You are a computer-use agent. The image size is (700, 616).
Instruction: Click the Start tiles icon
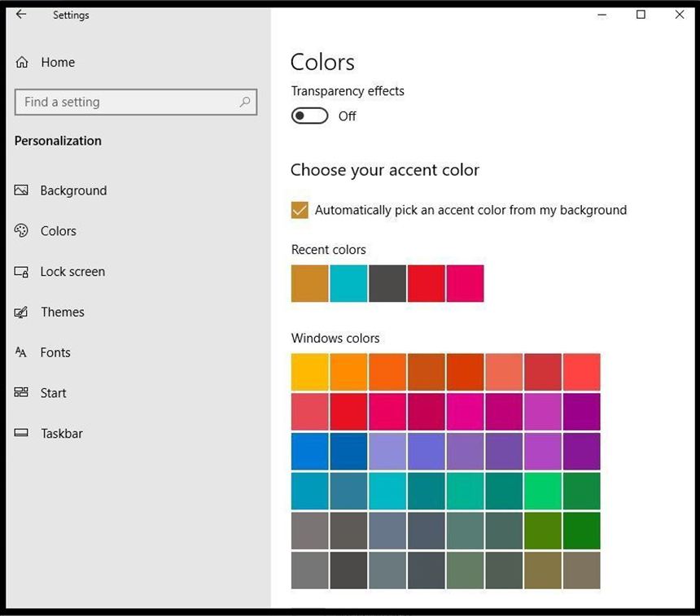22,393
